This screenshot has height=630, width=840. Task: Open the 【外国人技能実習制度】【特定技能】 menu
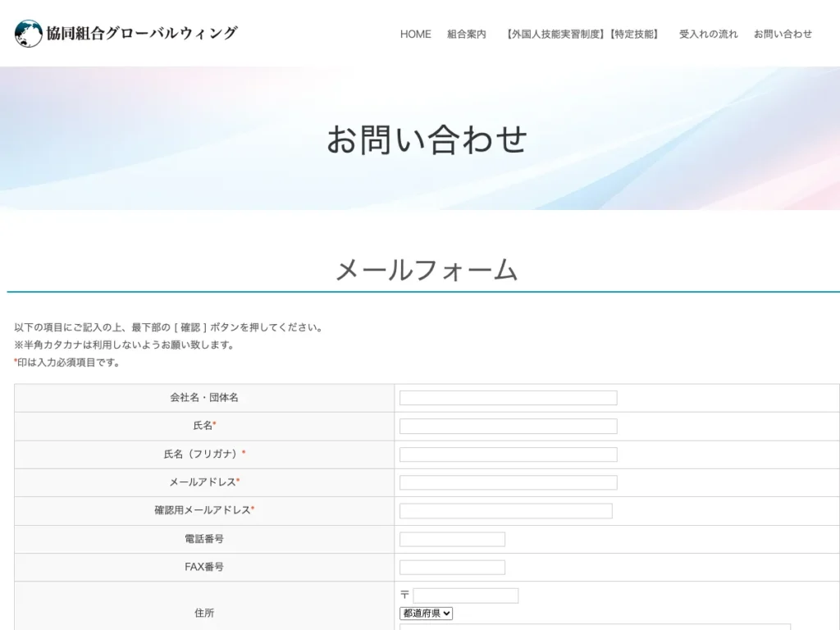[582, 34]
